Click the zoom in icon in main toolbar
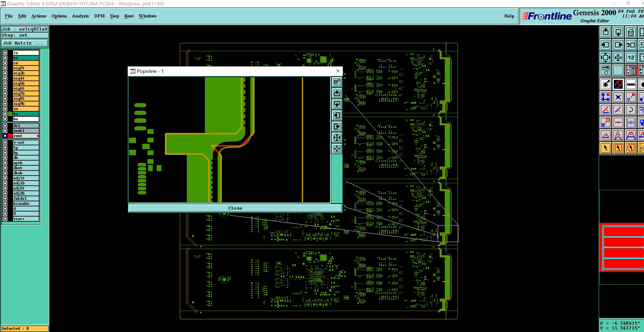This screenshot has width=644, height=332. 606,58
